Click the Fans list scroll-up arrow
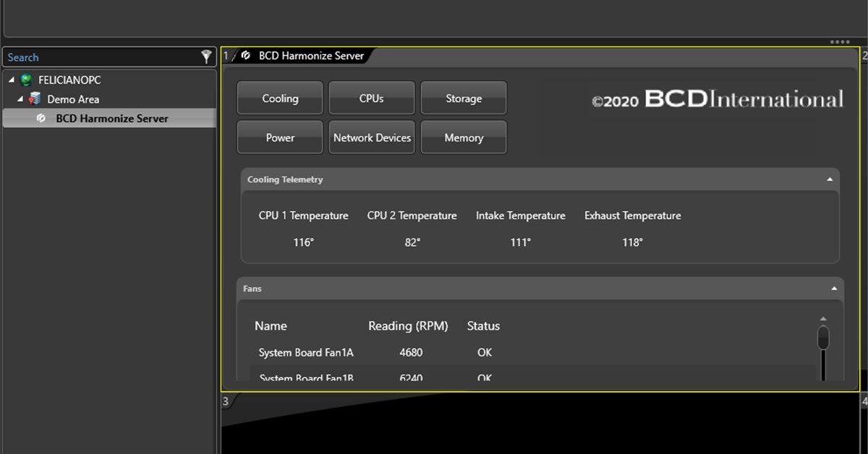 pyautogui.click(x=823, y=319)
